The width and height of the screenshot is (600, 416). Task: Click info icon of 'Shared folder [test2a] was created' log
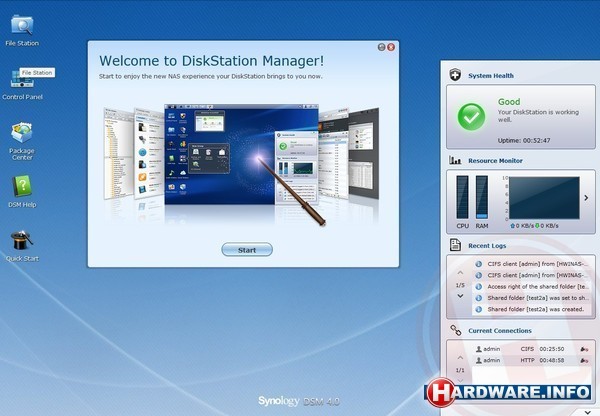coord(478,309)
